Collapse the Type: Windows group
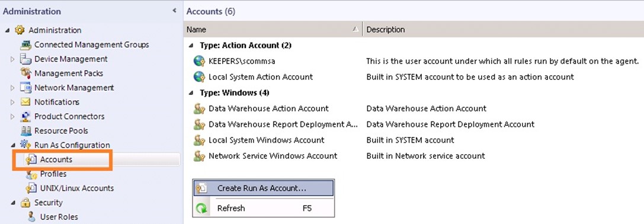 click(191, 93)
